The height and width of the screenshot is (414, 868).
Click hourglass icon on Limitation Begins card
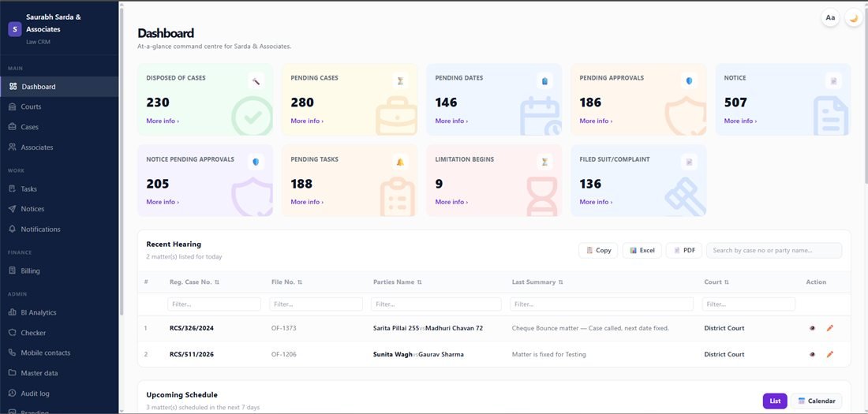click(x=544, y=162)
